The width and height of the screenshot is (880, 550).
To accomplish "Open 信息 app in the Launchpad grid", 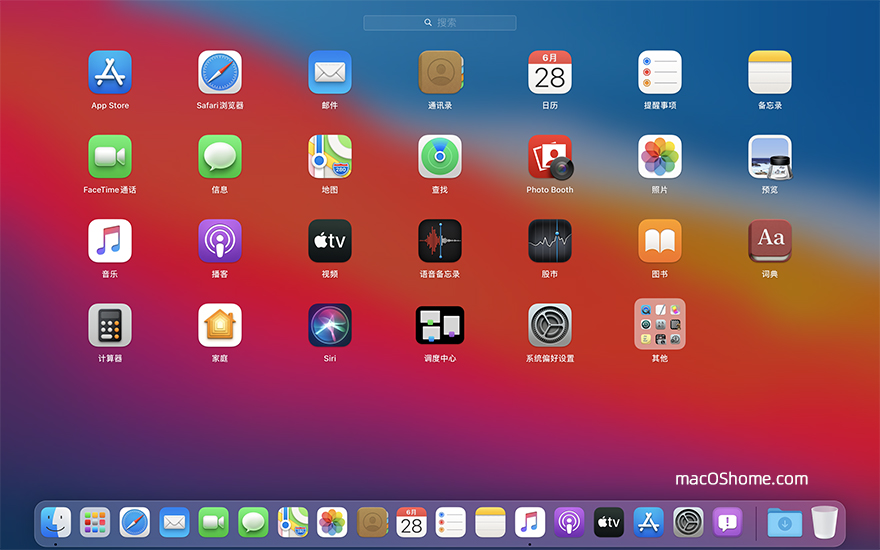I will click(220, 157).
